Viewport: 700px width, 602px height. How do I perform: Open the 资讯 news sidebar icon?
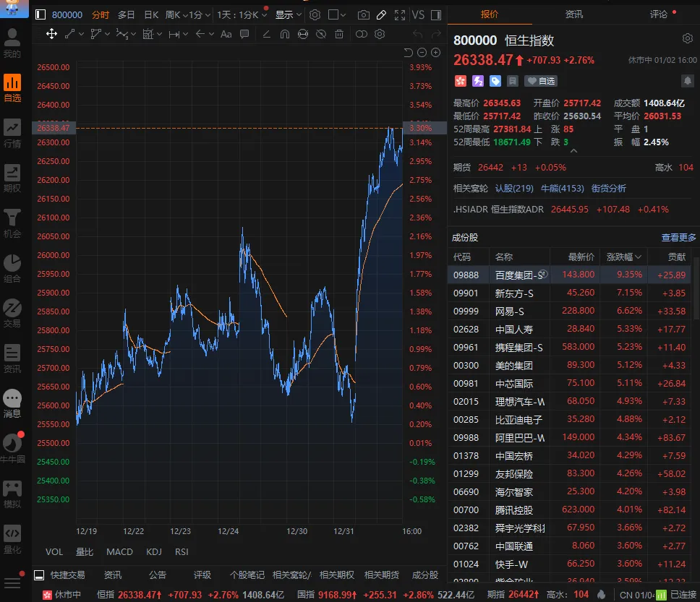12,358
